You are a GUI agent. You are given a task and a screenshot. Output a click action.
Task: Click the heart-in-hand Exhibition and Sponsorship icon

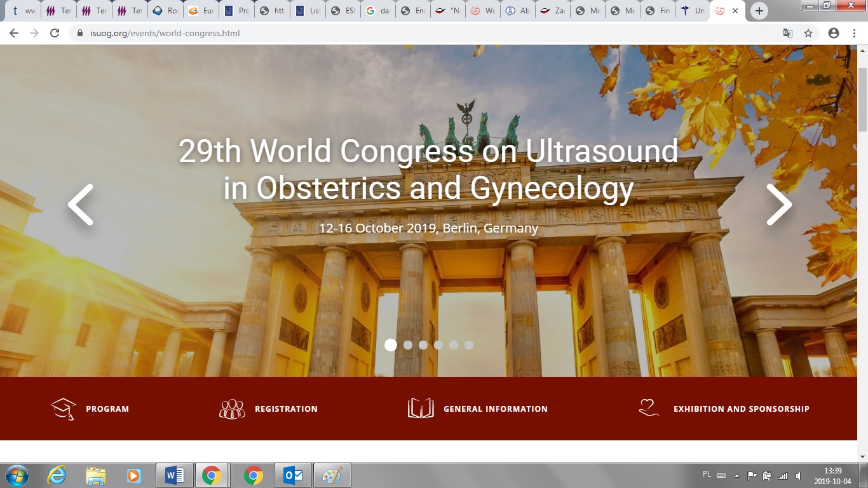point(649,408)
